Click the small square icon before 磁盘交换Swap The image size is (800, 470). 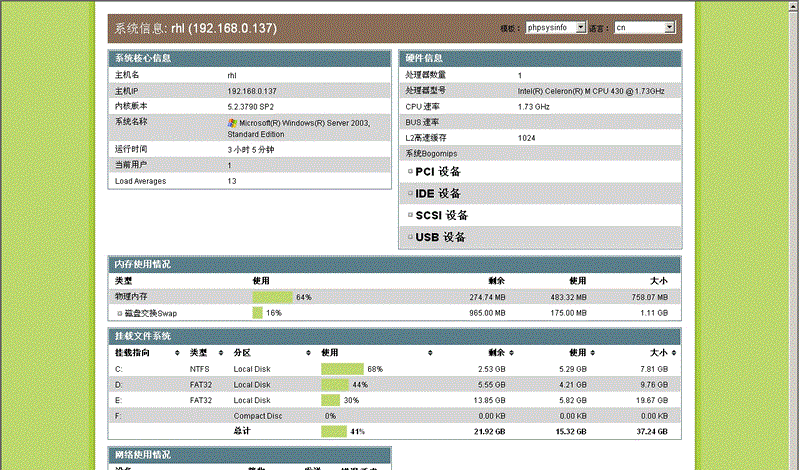pyautogui.click(x=119, y=313)
